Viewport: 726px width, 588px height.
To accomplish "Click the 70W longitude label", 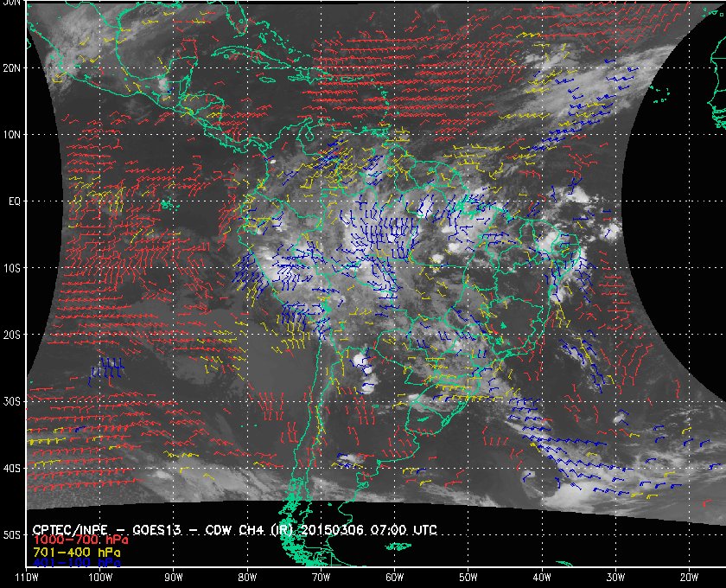I will 321,578.
